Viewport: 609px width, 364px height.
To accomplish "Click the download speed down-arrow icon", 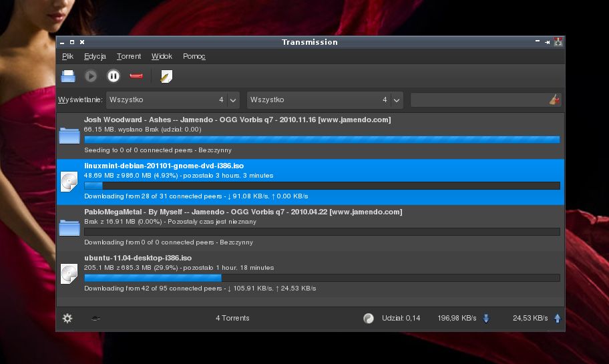I will click(486, 319).
